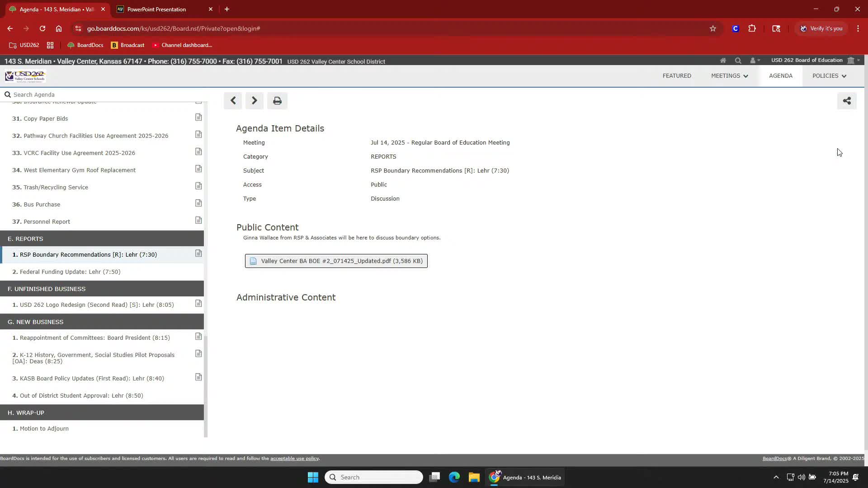Bookmark this page with the star icon
The height and width of the screenshot is (488, 868).
pos(713,28)
